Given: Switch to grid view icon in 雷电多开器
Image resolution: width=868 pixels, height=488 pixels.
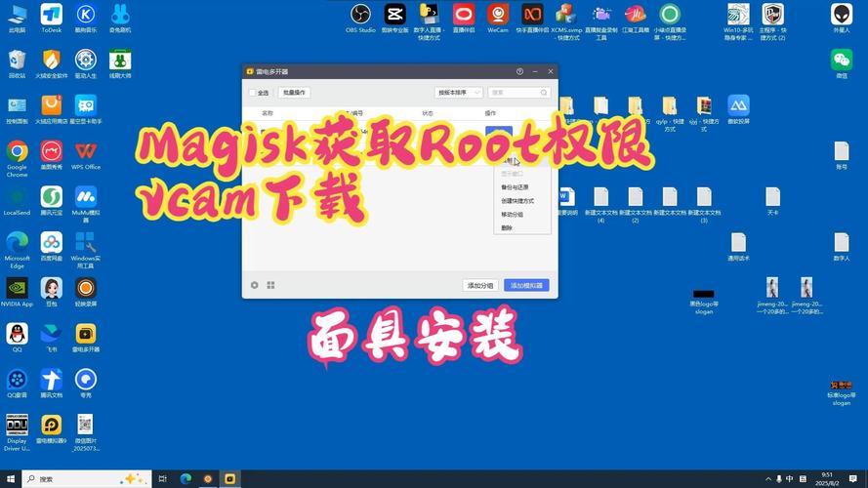Looking at the screenshot, I should (x=270, y=285).
